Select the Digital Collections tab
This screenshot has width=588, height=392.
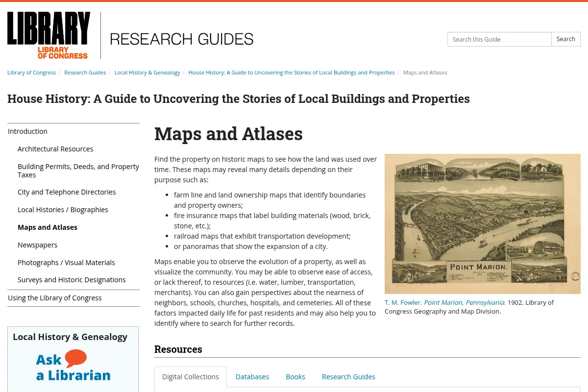[191, 377]
